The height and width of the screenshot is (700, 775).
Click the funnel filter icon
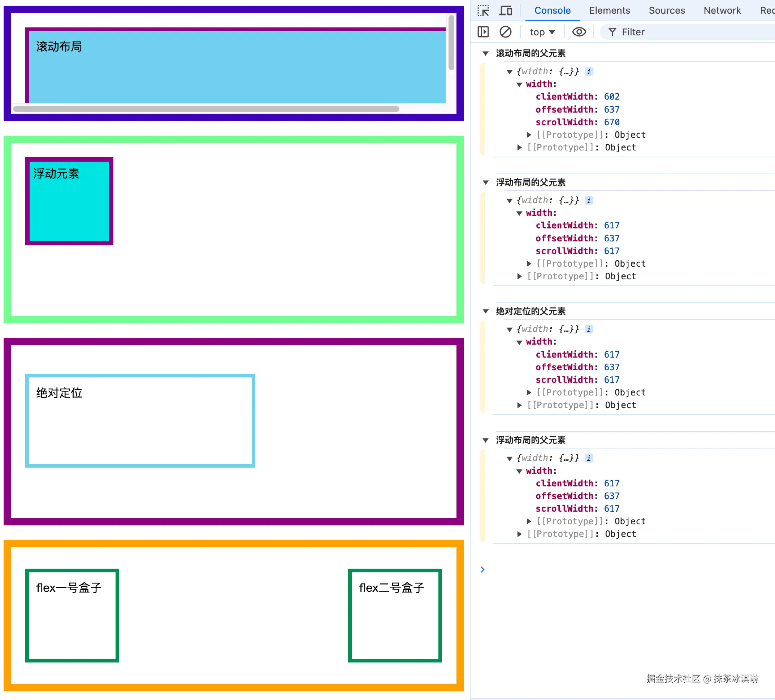(612, 32)
